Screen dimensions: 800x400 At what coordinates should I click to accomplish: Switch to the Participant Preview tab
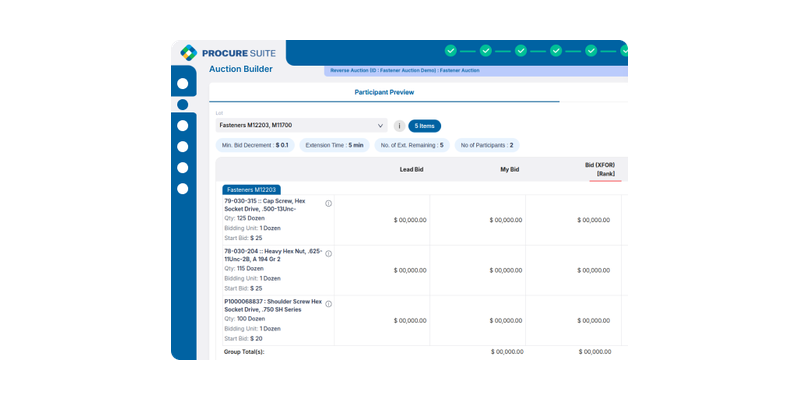pos(384,92)
